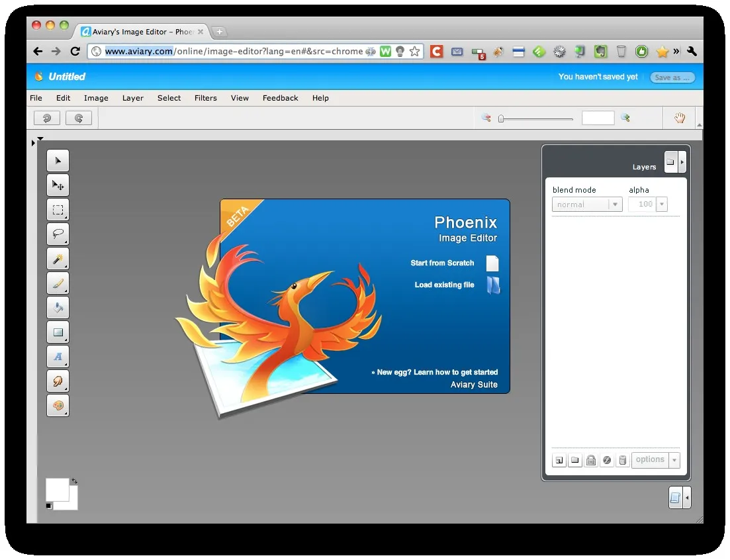Click the zoom in magnifier icon
The width and height of the screenshot is (730, 560).
(x=625, y=118)
